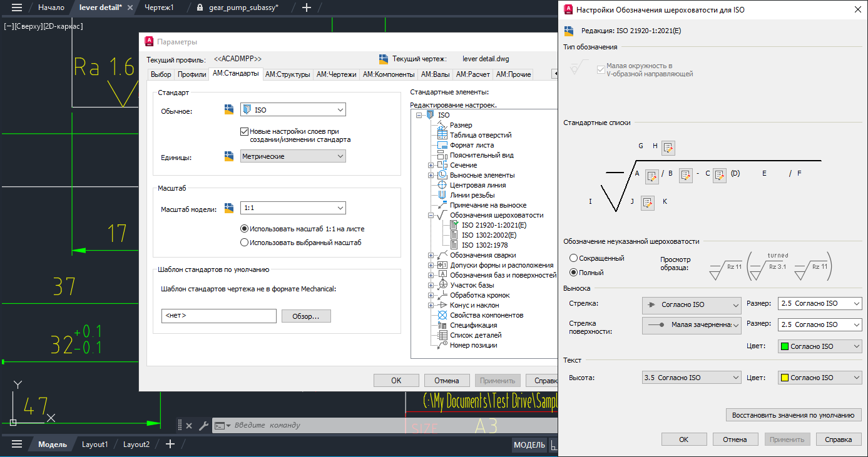This screenshot has height=457, width=868.
Task: Open the layout list menu icon beside Модель
Action: click(x=17, y=444)
